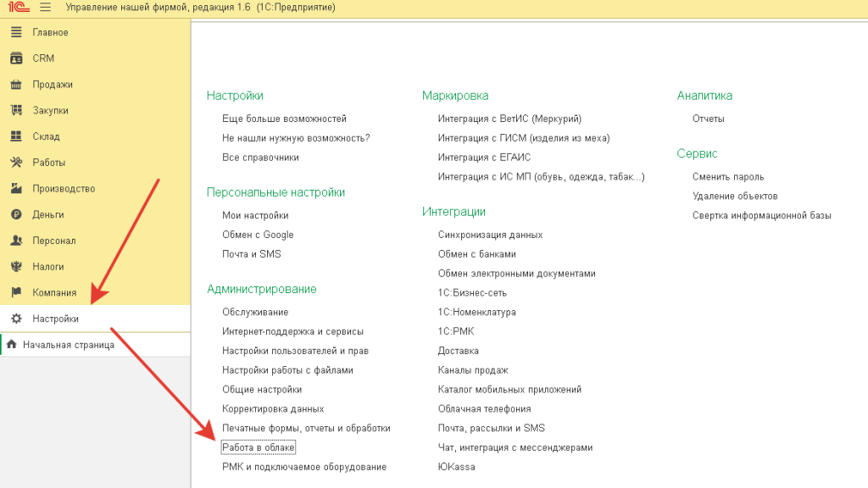Open Интеграция с ВетИС (Меркурий)
Viewport: 868px width, 488px height.
click(x=509, y=119)
